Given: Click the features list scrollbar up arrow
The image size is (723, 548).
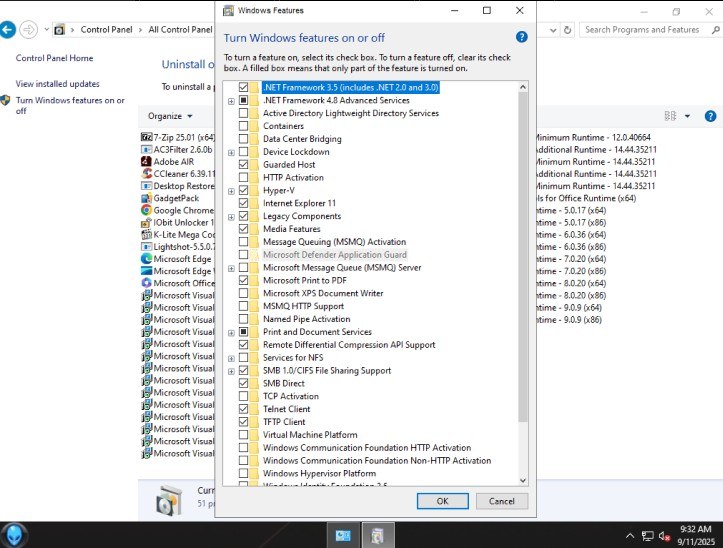Looking at the screenshot, I should pyautogui.click(x=523, y=87).
